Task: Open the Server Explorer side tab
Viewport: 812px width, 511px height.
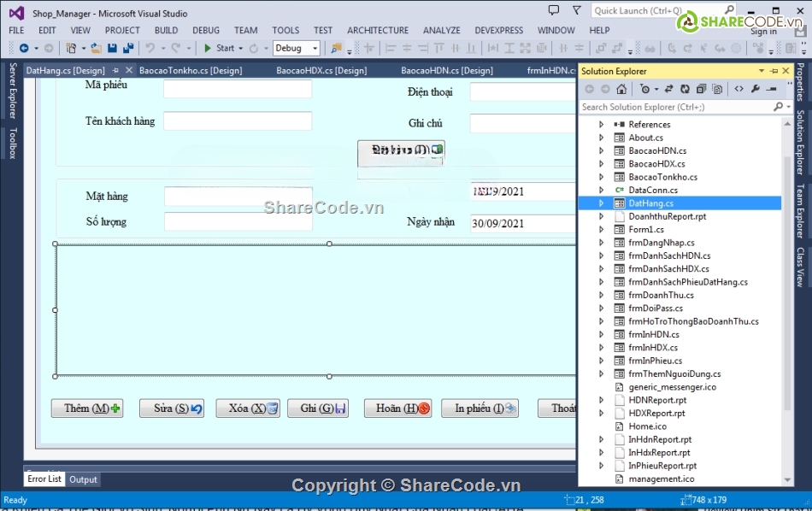Action: (13, 91)
